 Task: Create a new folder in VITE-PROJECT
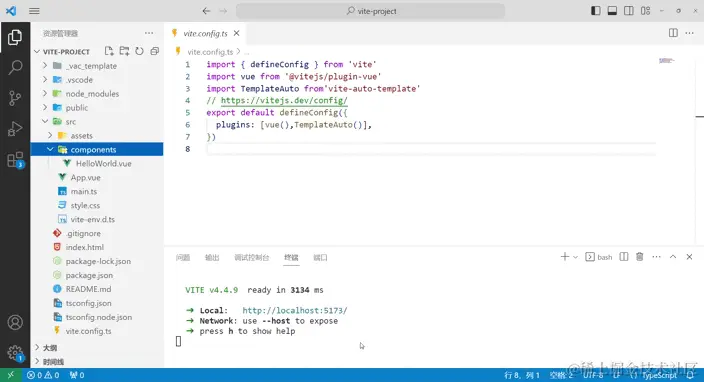124,51
